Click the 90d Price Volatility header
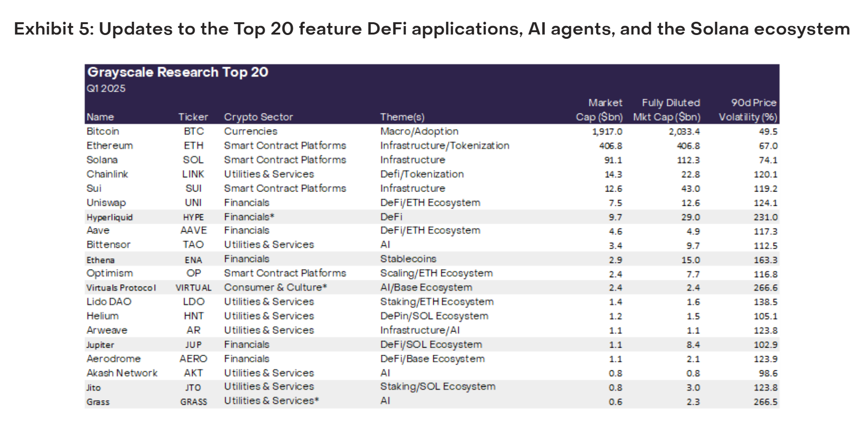The width and height of the screenshot is (868, 428). [x=748, y=110]
